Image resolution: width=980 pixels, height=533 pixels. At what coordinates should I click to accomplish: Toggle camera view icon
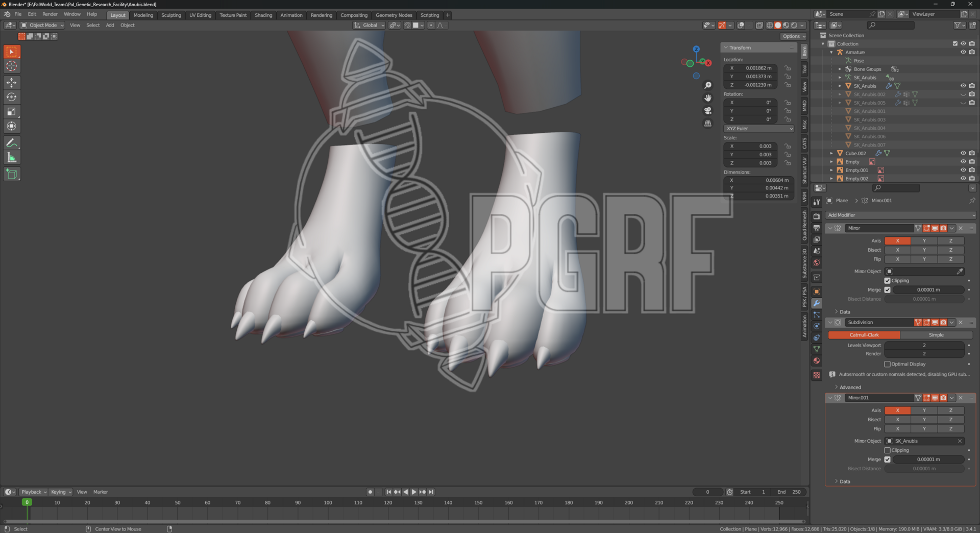pos(708,111)
